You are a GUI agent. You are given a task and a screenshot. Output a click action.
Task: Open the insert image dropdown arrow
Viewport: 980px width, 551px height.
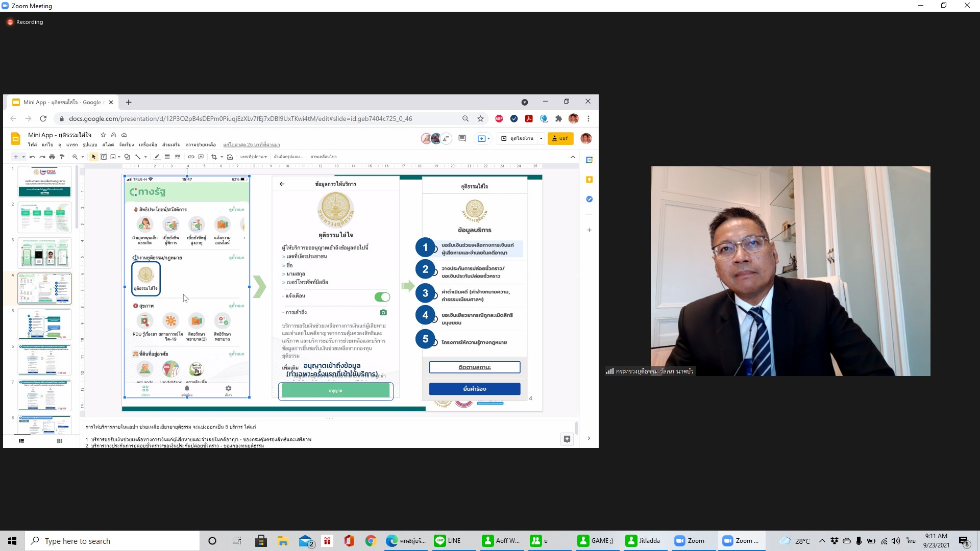(x=119, y=157)
